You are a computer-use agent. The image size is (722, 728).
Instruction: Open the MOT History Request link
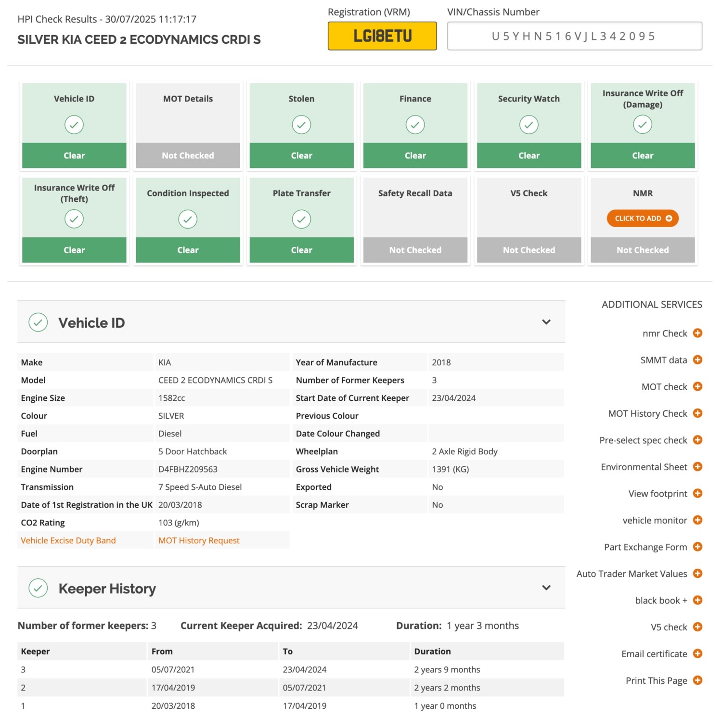click(x=199, y=540)
